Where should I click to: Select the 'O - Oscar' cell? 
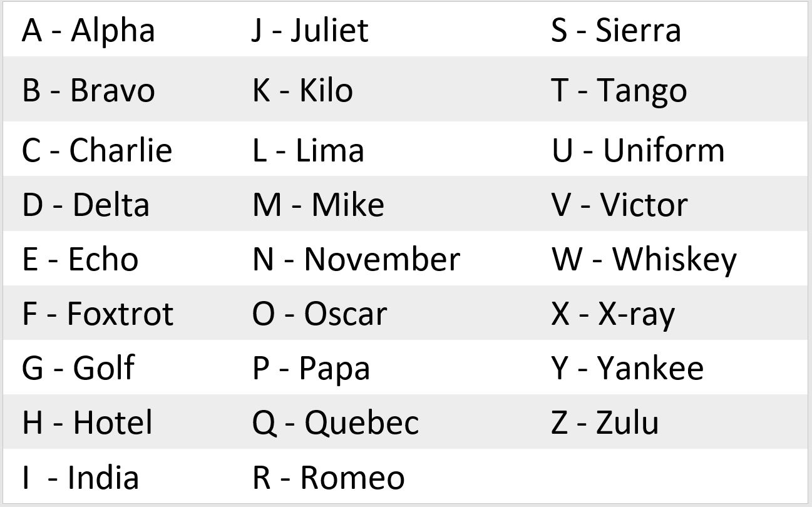tap(319, 314)
